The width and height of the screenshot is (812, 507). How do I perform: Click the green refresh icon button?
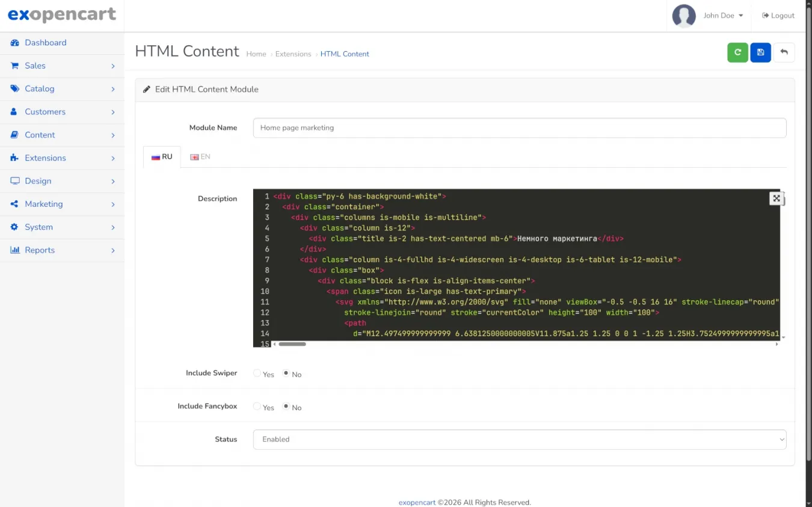click(x=737, y=52)
